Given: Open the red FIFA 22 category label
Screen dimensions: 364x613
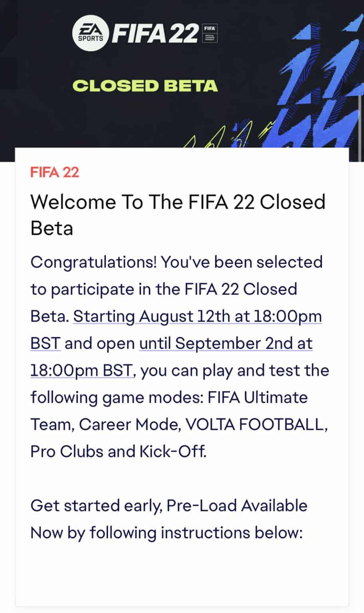Looking at the screenshot, I should click(55, 172).
